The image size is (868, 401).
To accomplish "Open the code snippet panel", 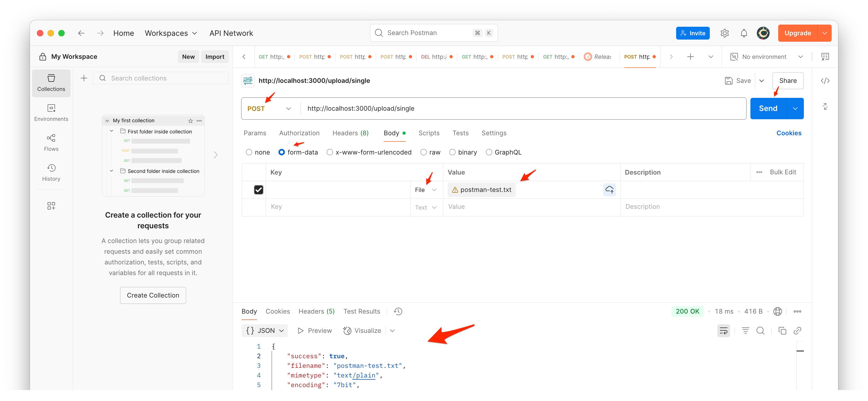I will pos(825,80).
